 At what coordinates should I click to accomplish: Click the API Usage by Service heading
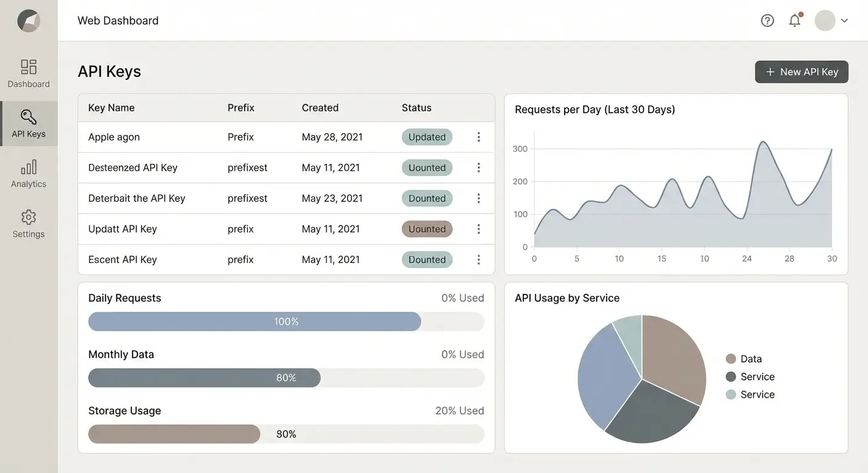coord(567,298)
